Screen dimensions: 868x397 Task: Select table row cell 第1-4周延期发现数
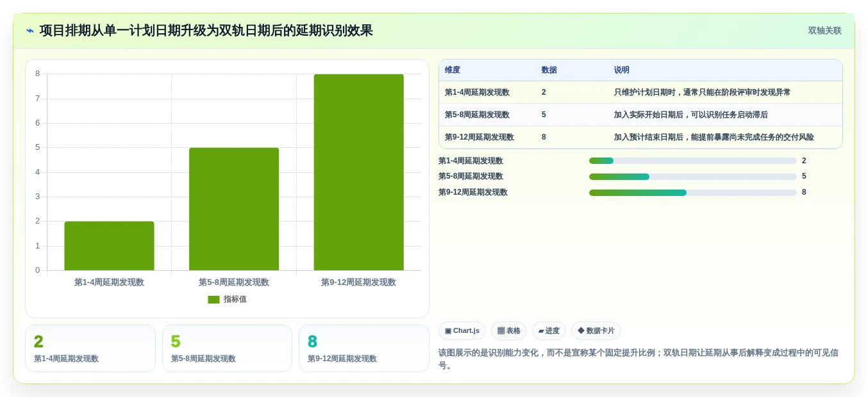(x=477, y=92)
